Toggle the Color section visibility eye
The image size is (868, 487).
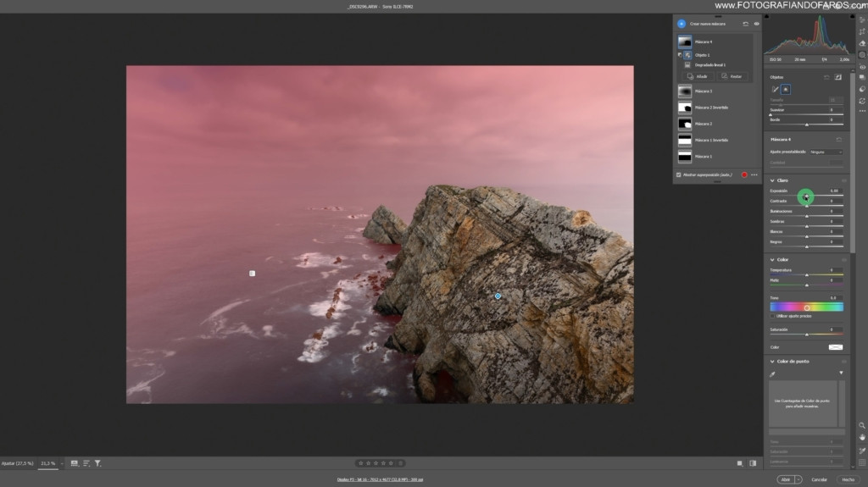click(843, 259)
